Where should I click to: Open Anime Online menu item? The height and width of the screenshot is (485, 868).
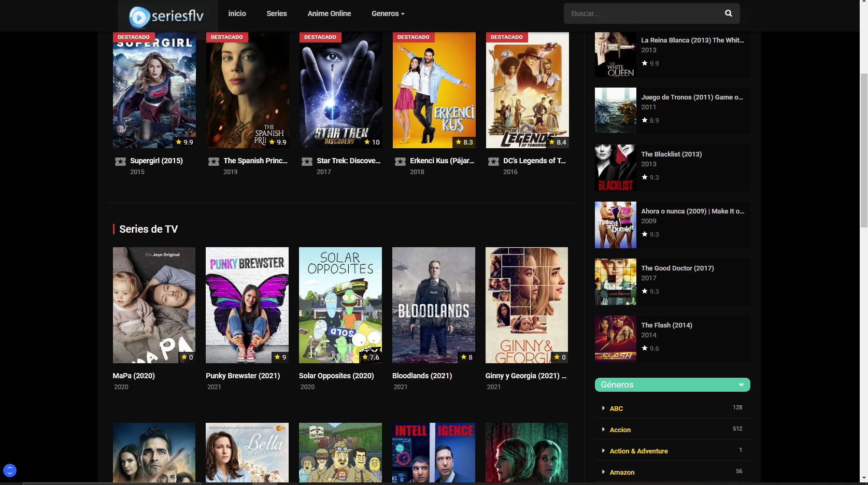(329, 13)
